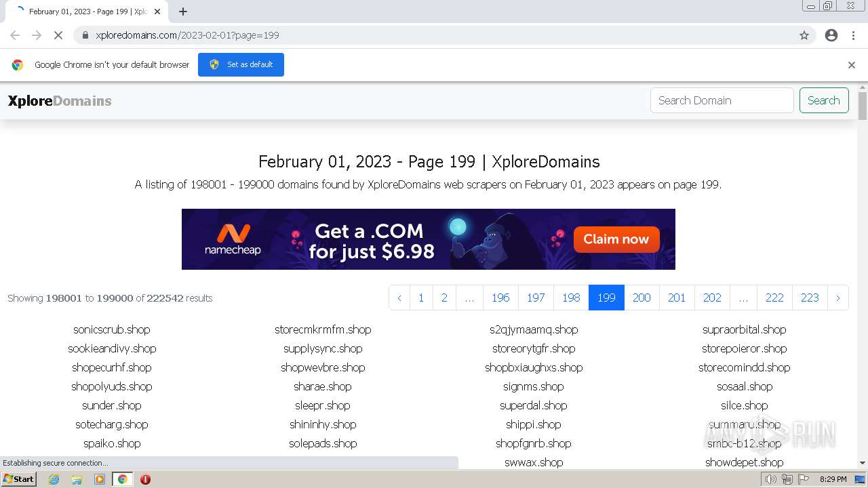This screenshot has height=488, width=868.
Task: Open sunder.shop domain link
Action: tap(112, 405)
